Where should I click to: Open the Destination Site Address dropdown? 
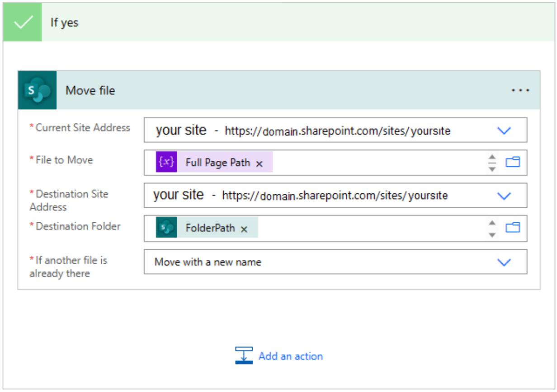pos(504,196)
